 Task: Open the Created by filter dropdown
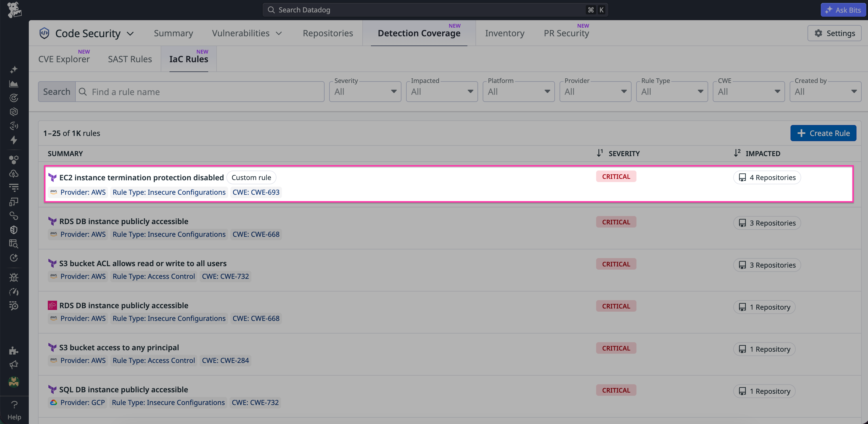pos(826,91)
